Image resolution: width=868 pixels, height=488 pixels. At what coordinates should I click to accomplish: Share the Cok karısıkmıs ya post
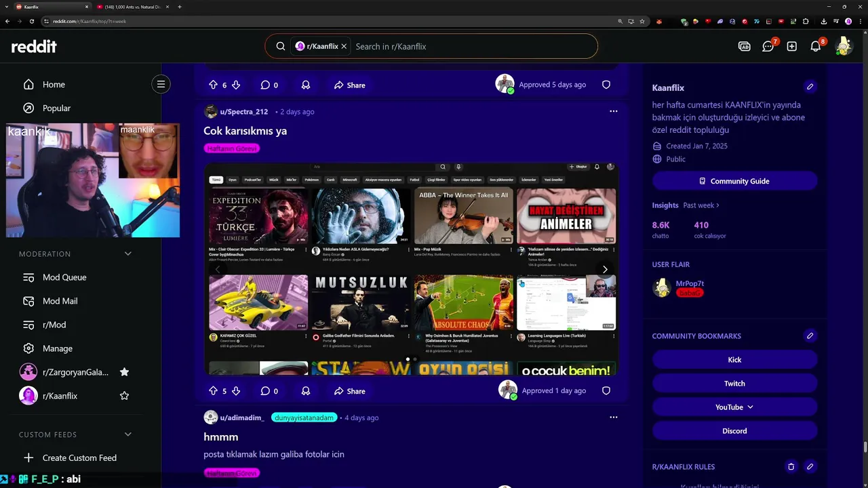coord(349,391)
